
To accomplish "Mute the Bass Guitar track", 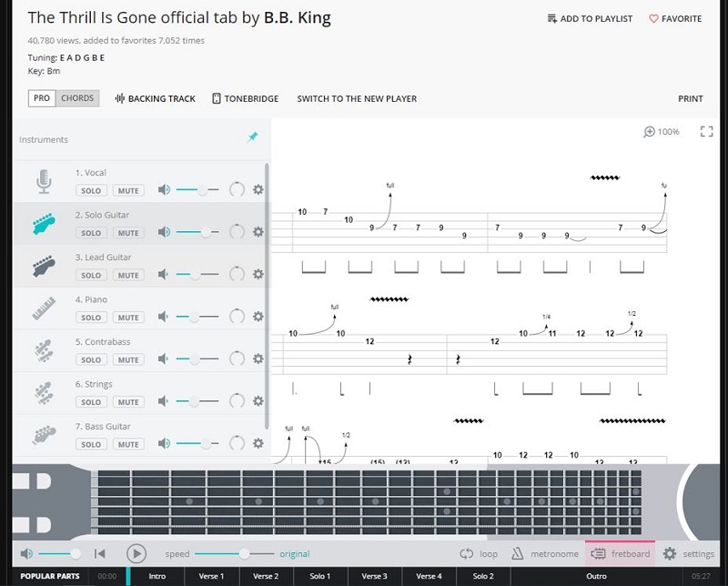I will 128,444.
